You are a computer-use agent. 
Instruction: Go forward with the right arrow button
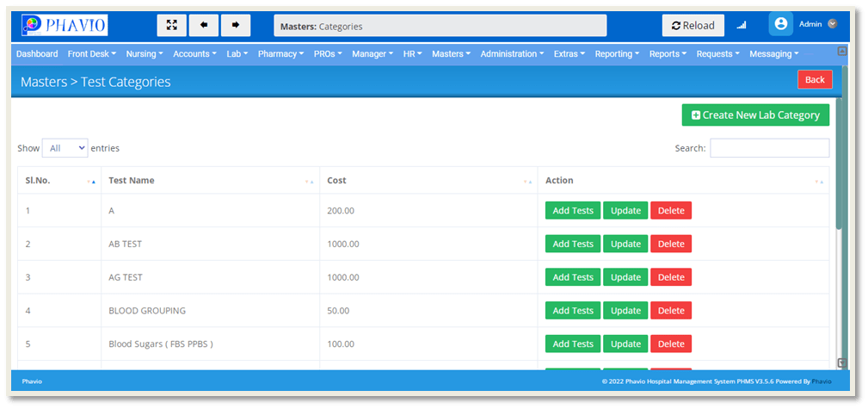236,25
